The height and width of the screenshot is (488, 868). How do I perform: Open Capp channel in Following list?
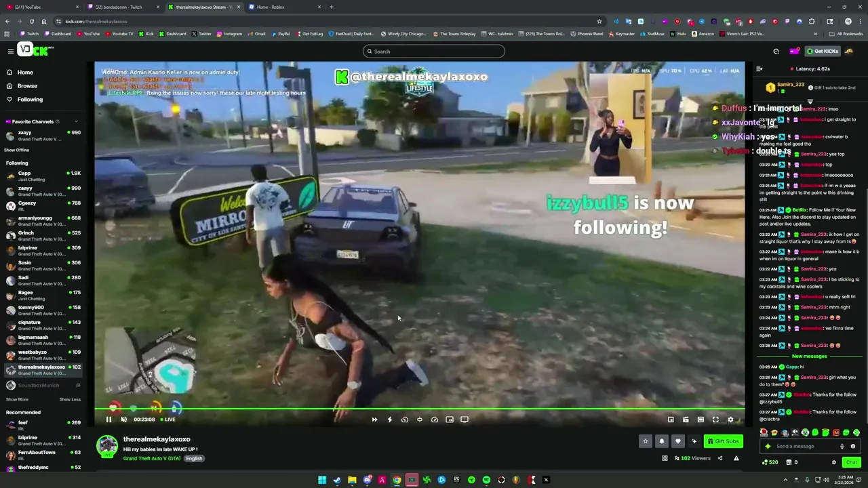click(42, 176)
